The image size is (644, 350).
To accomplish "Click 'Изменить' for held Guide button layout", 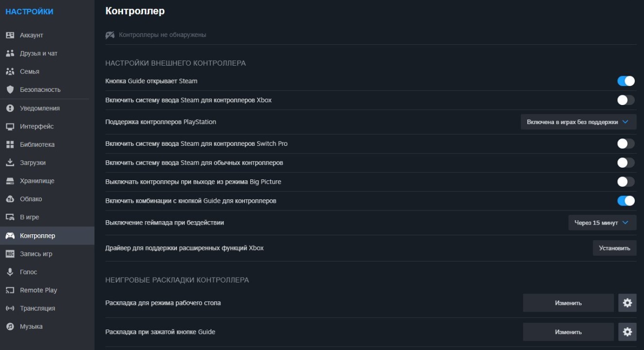I will click(568, 332).
